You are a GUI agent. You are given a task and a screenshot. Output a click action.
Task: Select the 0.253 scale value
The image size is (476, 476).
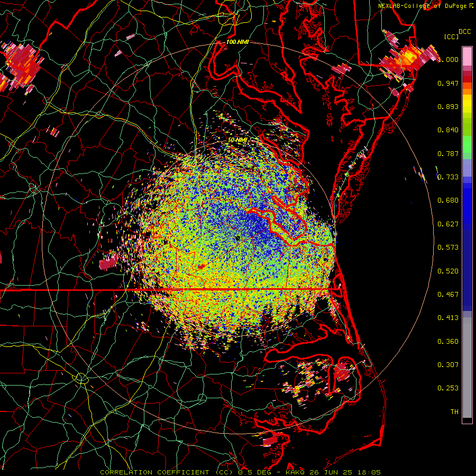(x=448, y=388)
